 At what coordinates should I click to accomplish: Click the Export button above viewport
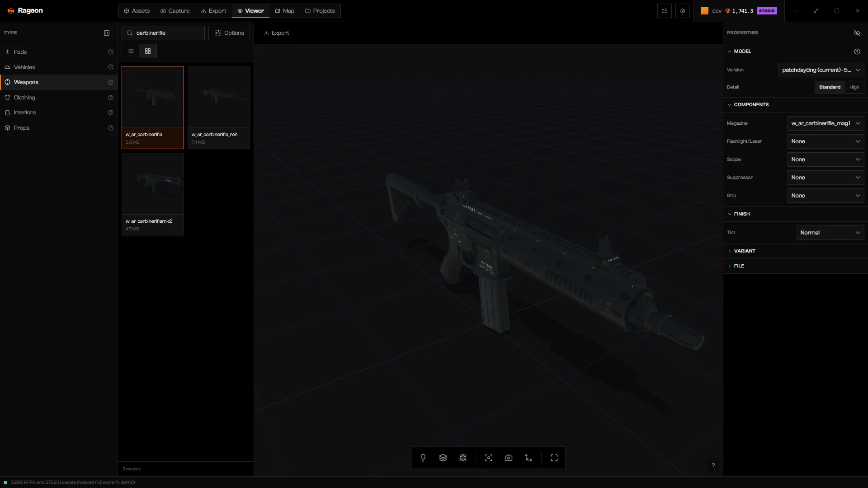click(x=276, y=33)
